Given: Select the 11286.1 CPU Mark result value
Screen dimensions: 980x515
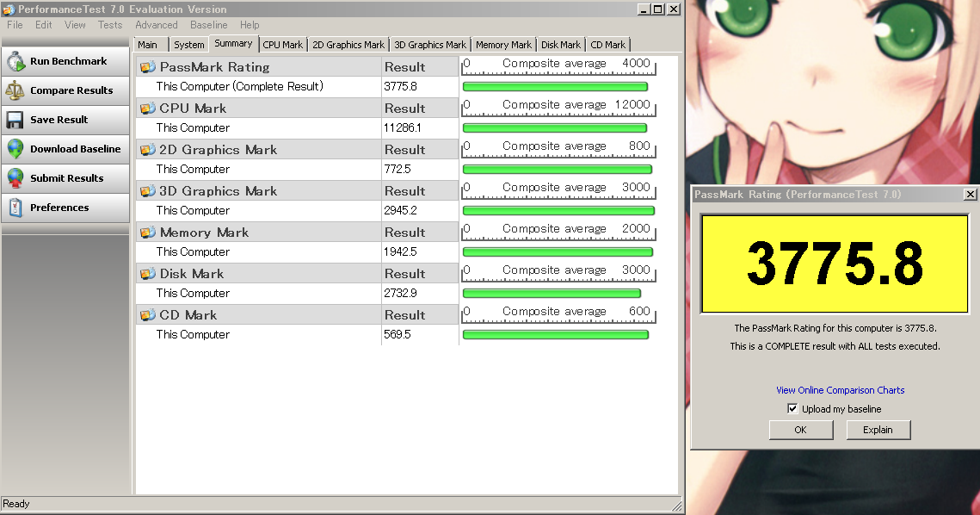Looking at the screenshot, I should click(x=403, y=127).
